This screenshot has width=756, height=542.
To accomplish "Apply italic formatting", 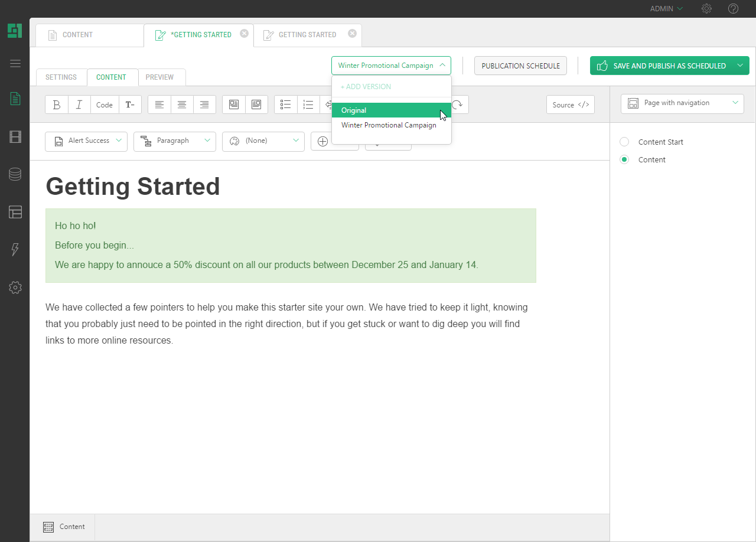I will (x=79, y=105).
